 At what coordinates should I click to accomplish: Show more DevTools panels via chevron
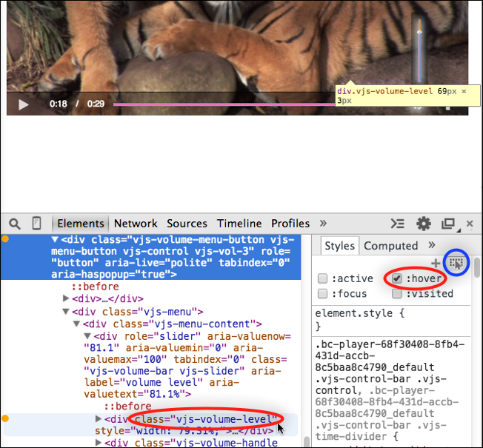[x=323, y=224]
